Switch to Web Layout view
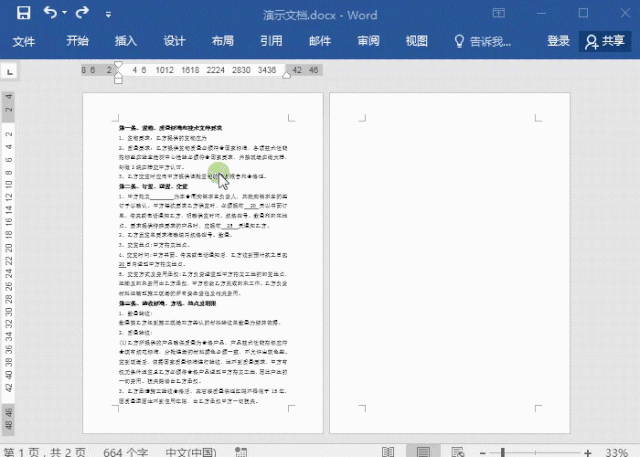Screen dimensions: 640x457 point(458,452)
